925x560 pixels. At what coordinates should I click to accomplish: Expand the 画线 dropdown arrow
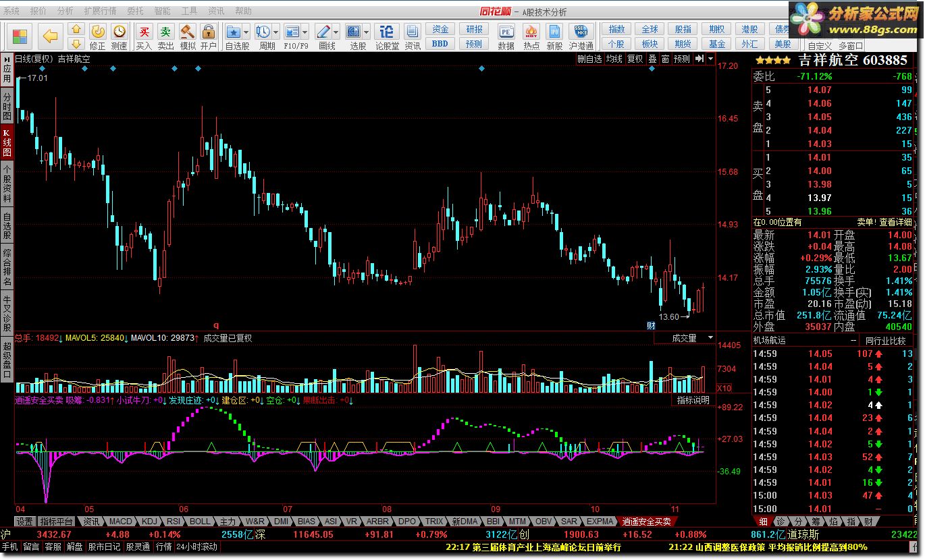[x=337, y=32]
